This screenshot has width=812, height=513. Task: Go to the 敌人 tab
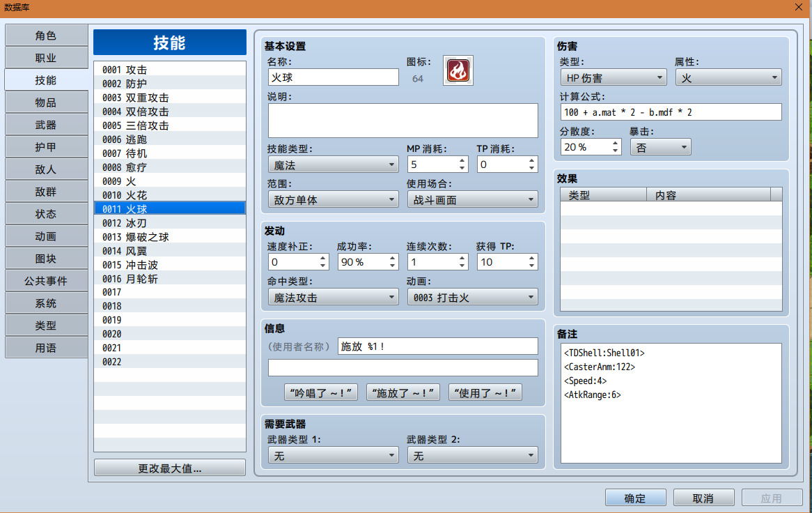46,169
